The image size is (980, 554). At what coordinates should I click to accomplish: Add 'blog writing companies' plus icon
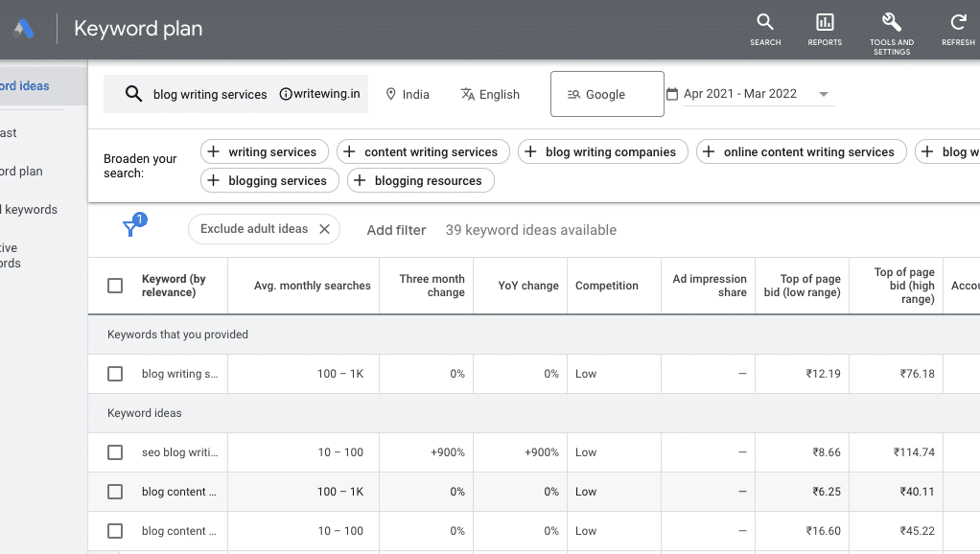pos(530,151)
